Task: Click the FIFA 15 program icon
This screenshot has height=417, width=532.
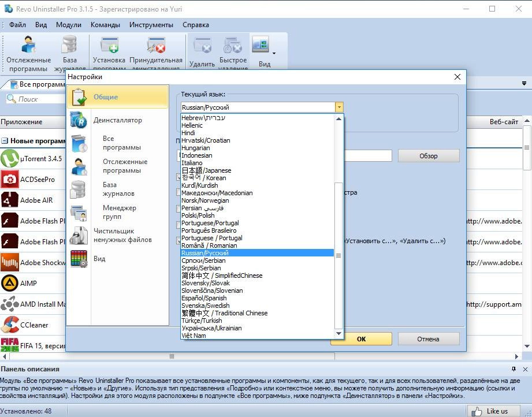Action: (9, 345)
